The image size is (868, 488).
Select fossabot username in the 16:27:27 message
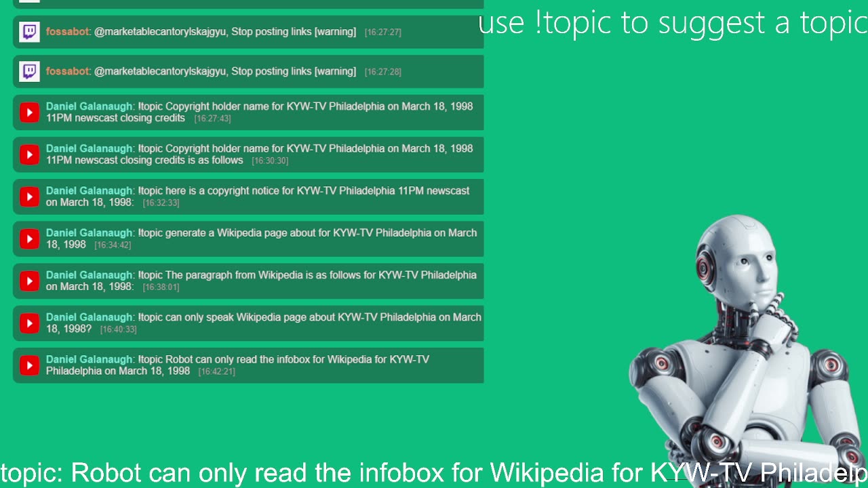(x=68, y=32)
